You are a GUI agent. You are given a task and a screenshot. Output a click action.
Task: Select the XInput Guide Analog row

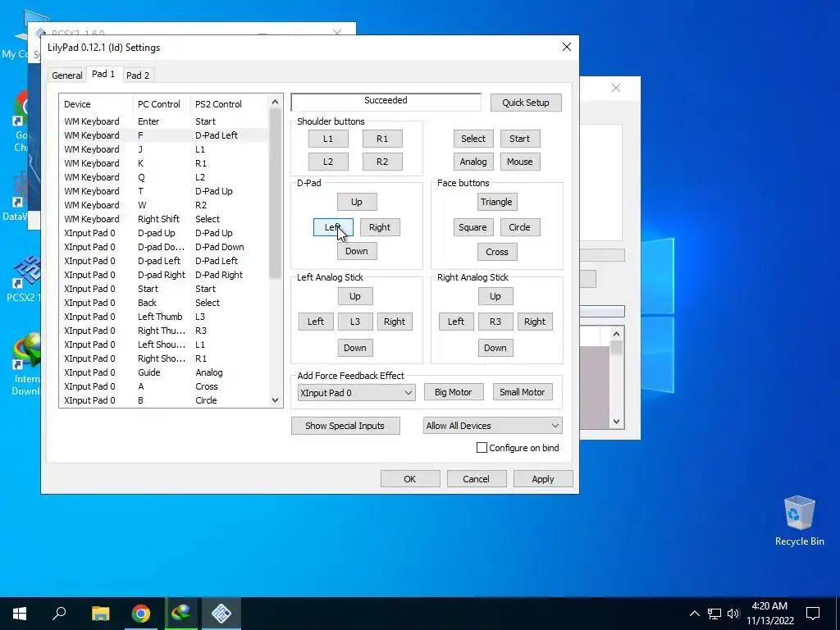[x=163, y=372]
